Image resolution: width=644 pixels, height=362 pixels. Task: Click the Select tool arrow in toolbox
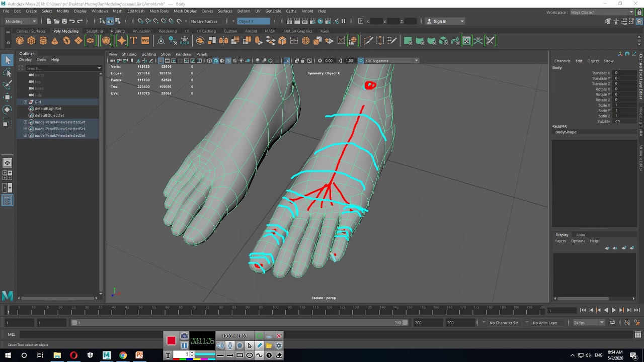click(x=7, y=60)
